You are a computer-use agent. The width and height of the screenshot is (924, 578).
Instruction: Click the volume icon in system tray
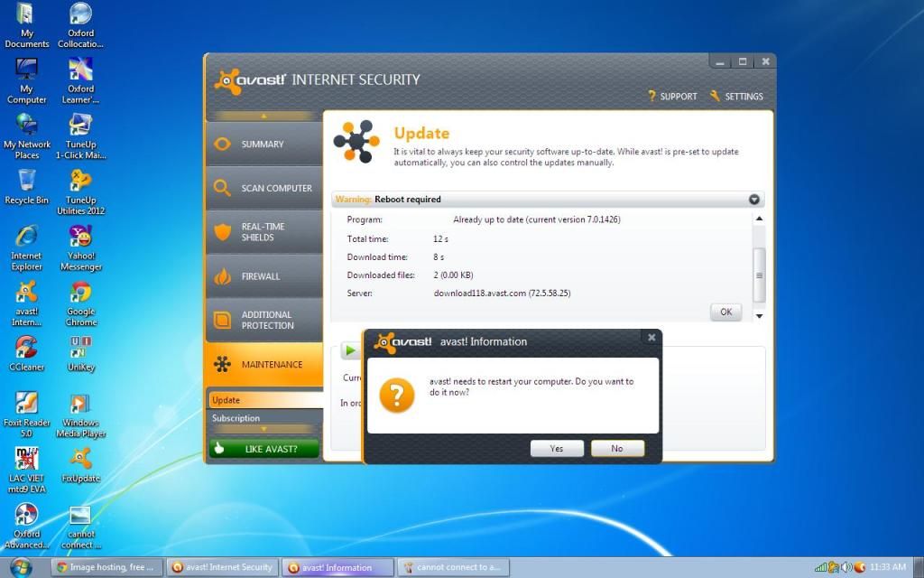[846, 567]
